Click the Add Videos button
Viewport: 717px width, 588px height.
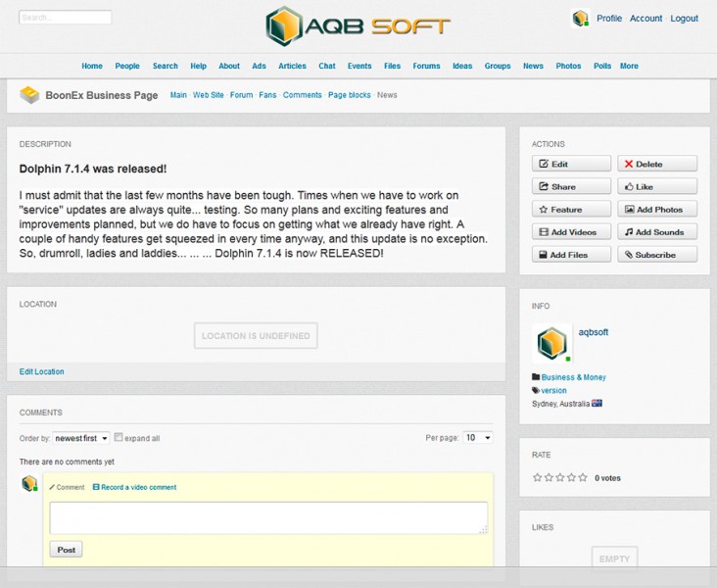click(x=572, y=232)
